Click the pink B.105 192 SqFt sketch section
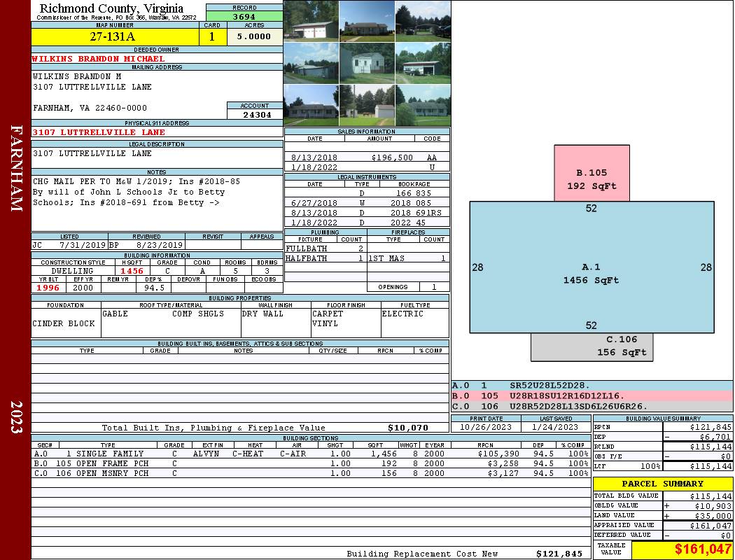Screen dimensions: 735x560 591,173
